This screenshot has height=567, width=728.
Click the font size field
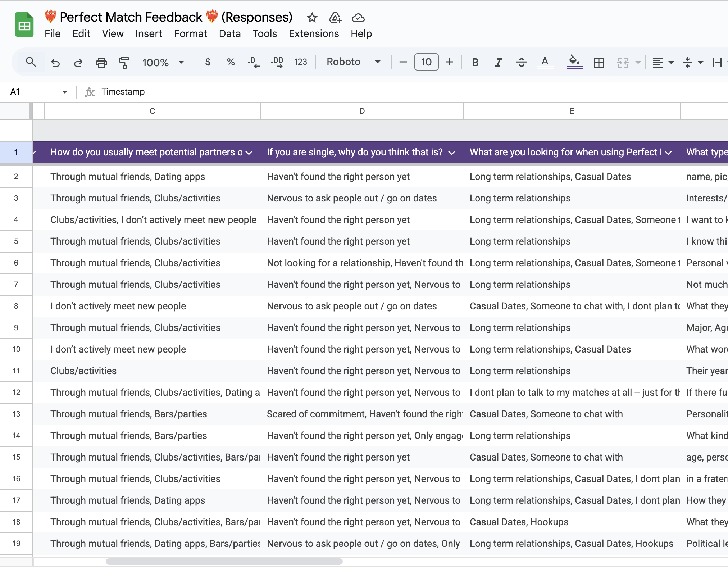(426, 62)
